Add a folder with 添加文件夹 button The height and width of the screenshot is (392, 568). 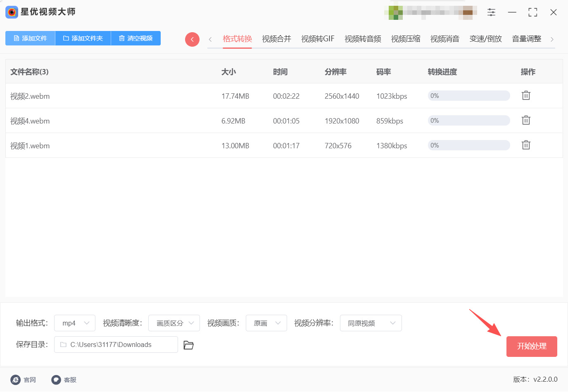pos(83,38)
